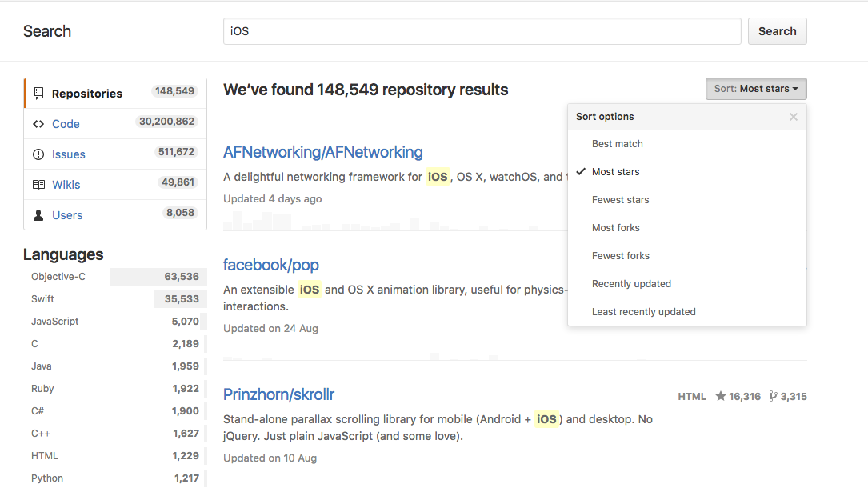Click the 'Updated on 10 Aug' text
Viewport: 868px width, 496px height.
(x=270, y=458)
